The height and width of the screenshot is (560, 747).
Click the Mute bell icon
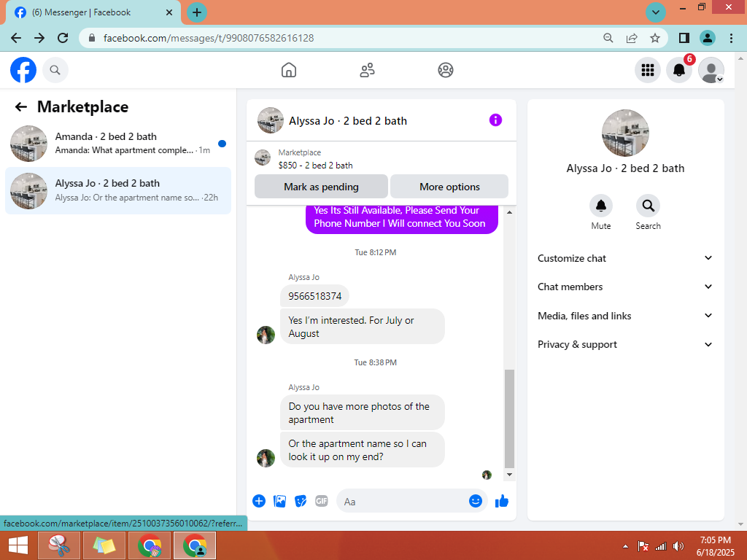[601, 206]
